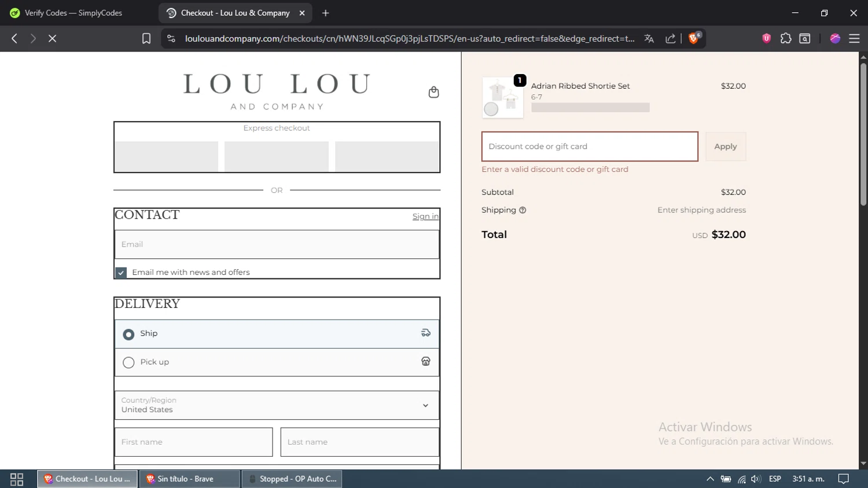The image size is (868, 488).
Task: Open the translate page icon
Action: point(649,38)
